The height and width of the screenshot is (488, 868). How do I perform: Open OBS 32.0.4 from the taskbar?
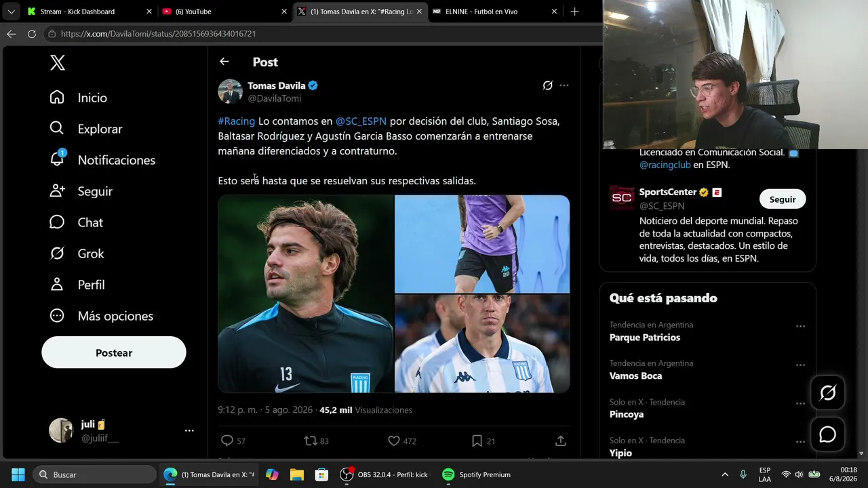(385, 474)
